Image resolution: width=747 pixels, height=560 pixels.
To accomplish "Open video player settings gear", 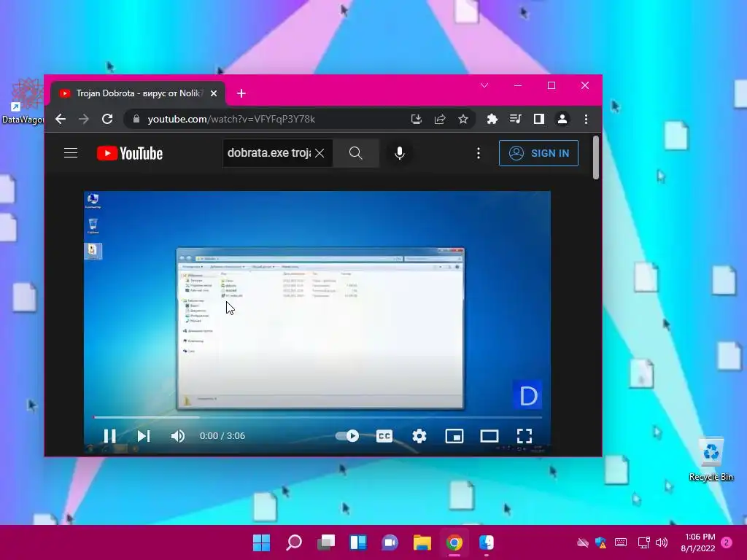I will (419, 436).
